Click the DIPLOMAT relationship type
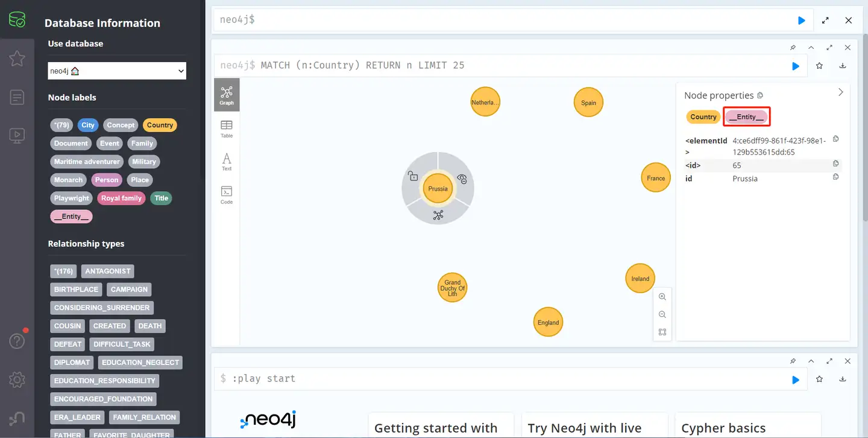Screen dimensions: 868x438 [72, 363]
